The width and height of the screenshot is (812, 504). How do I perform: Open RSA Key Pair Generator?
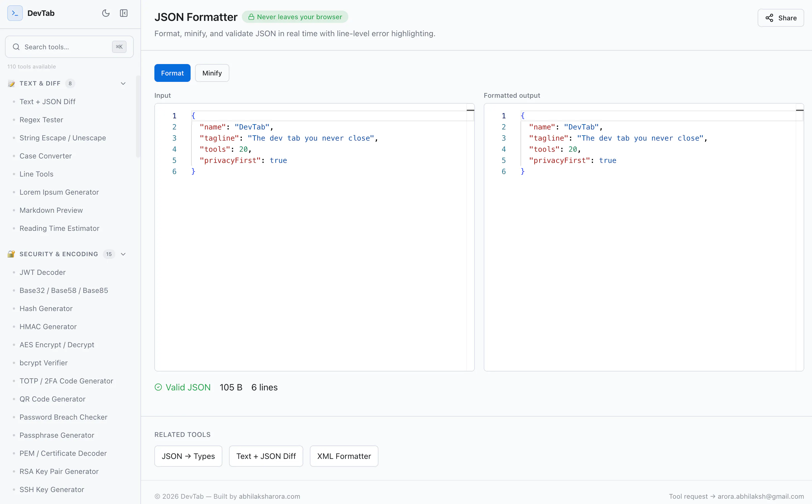click(59, 471)
